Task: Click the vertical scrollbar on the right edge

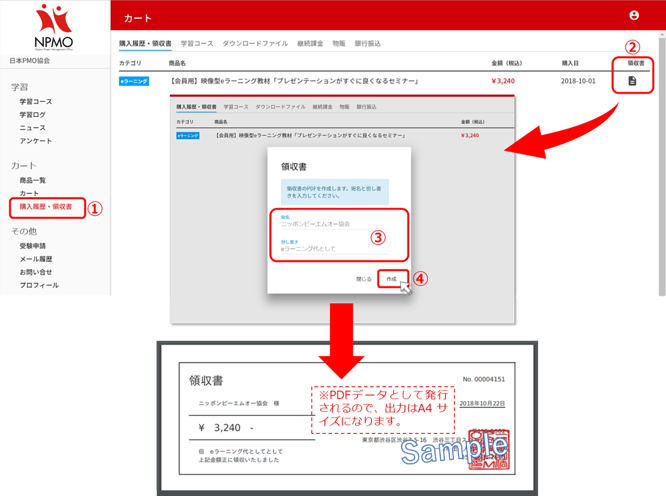Action: pyautogui.click(x=662, y=166)
